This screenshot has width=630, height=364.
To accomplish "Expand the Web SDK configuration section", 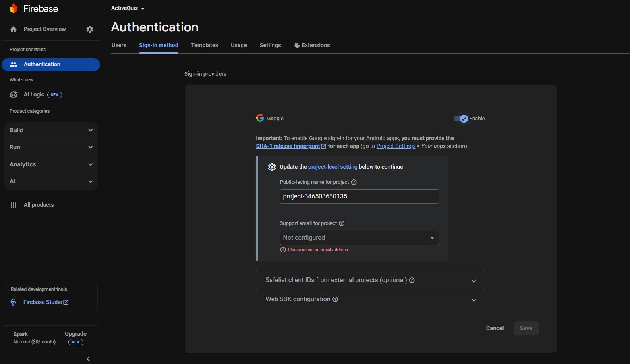I will (x=371, y=299).
